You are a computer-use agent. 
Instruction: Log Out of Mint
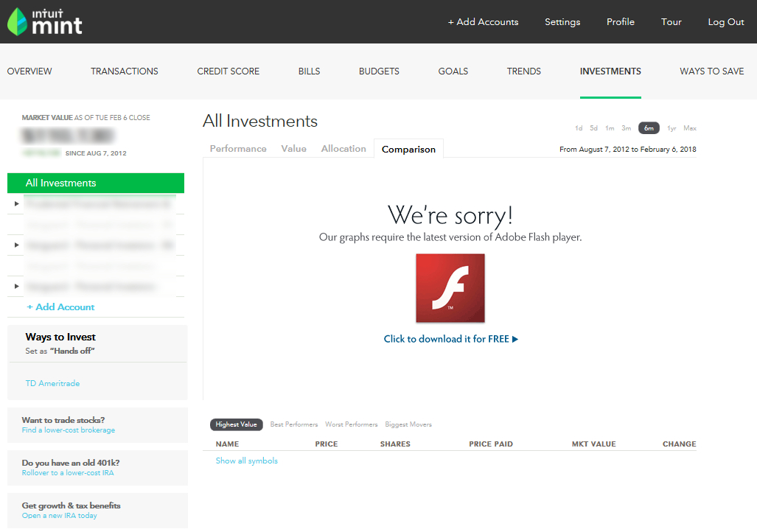click(725, 21)
